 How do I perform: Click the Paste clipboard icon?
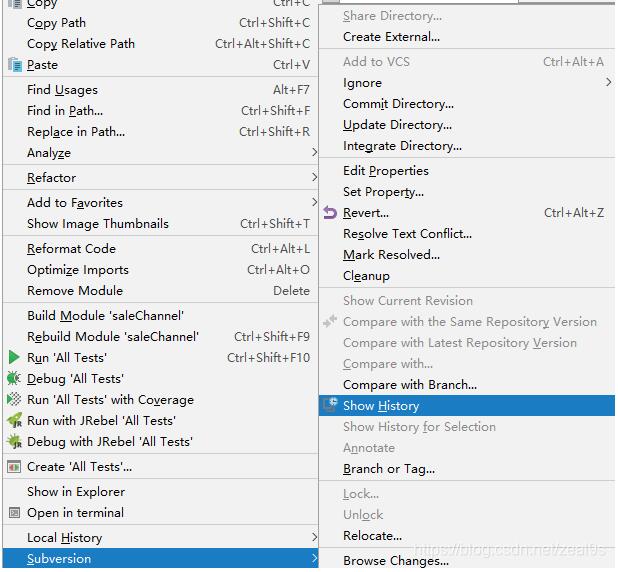tap(14, 65)
